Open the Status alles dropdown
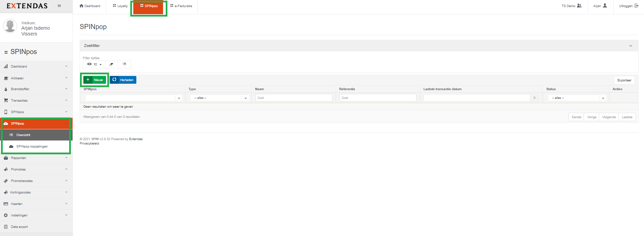644x236 pixels. click(577, 98)
